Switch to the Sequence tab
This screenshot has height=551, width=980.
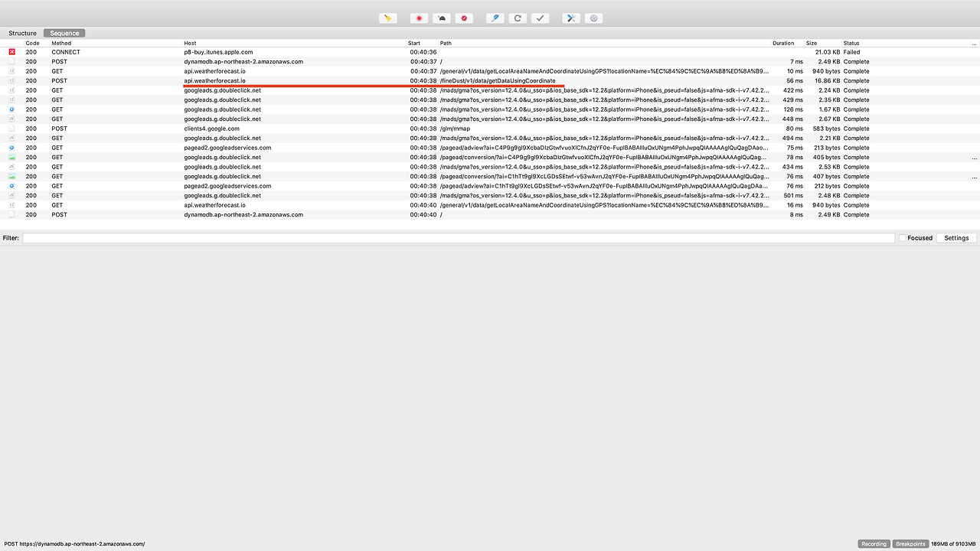[x=64, y=33]
